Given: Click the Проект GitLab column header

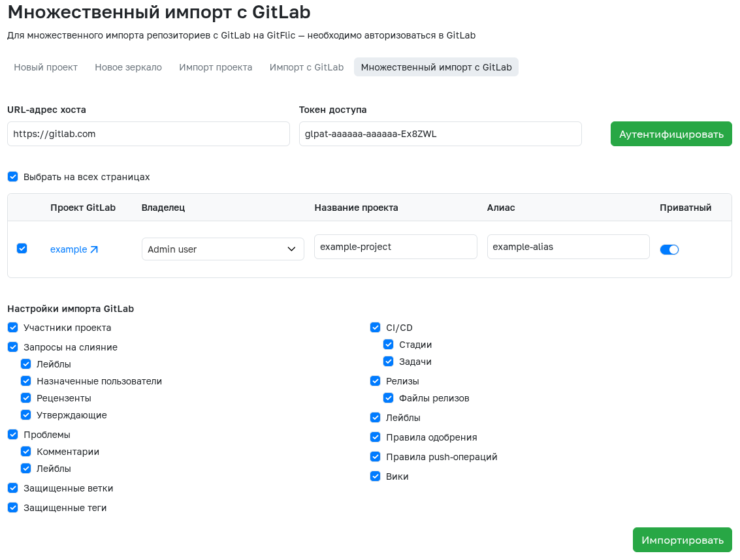Looking at the screenshot, I should pos(83,208).
